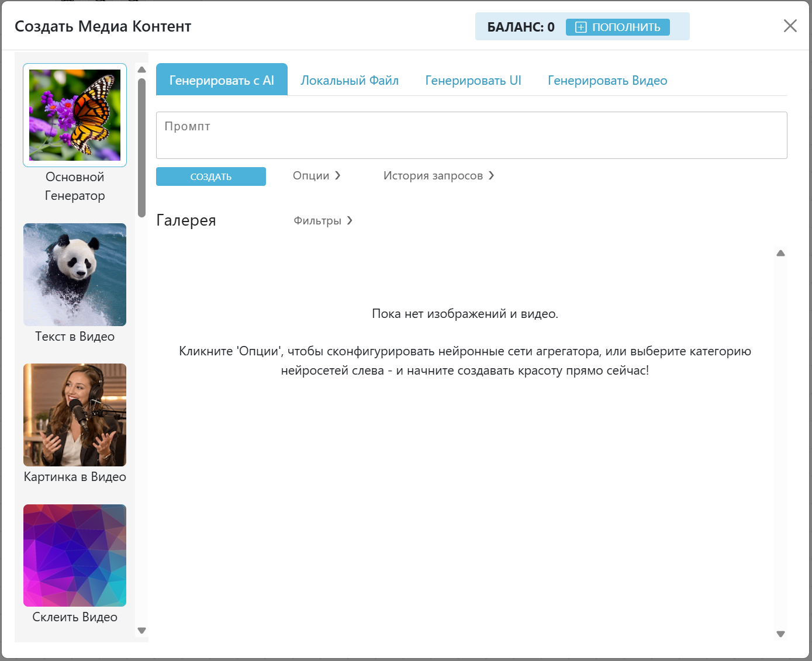This screenshot has height=661, width=812.
Task: Click into the Промпт text field
Action: coord(471,136)
